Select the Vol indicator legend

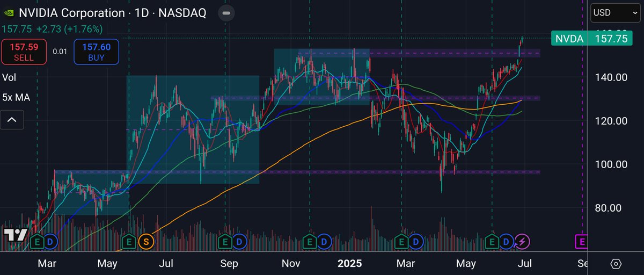(9, 77)
